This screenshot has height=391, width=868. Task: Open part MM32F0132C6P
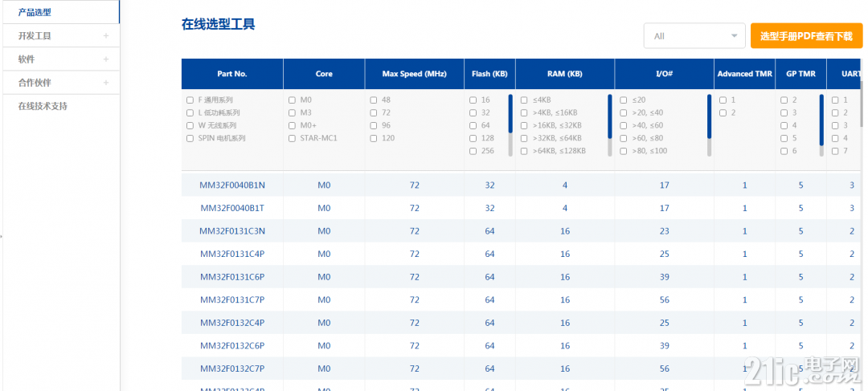coord(232,346)
